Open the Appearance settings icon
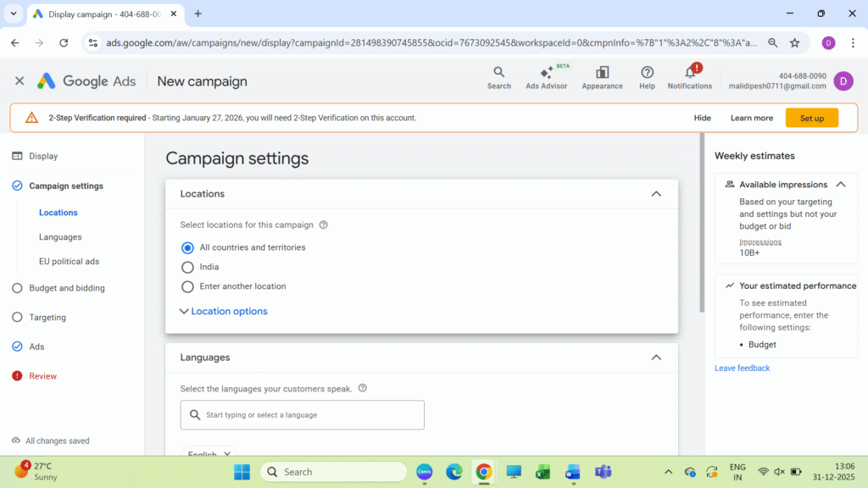The height and width of the screenshot is (488, 868). pyautogui.click(x=602, y=73)
